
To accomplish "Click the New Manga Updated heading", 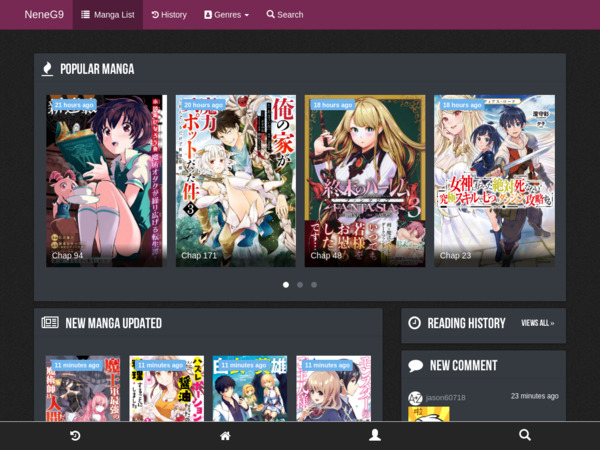I will pyautogui.click(x=114, y=323).
